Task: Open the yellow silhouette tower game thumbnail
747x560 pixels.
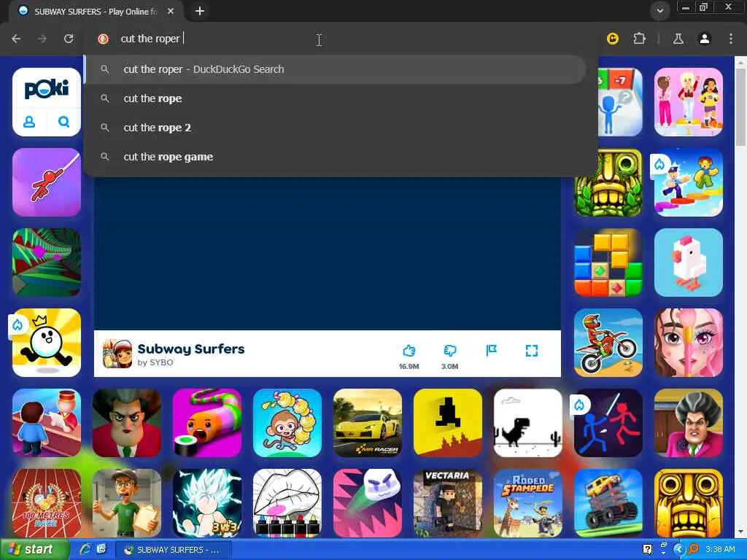Action: [448, 423]
